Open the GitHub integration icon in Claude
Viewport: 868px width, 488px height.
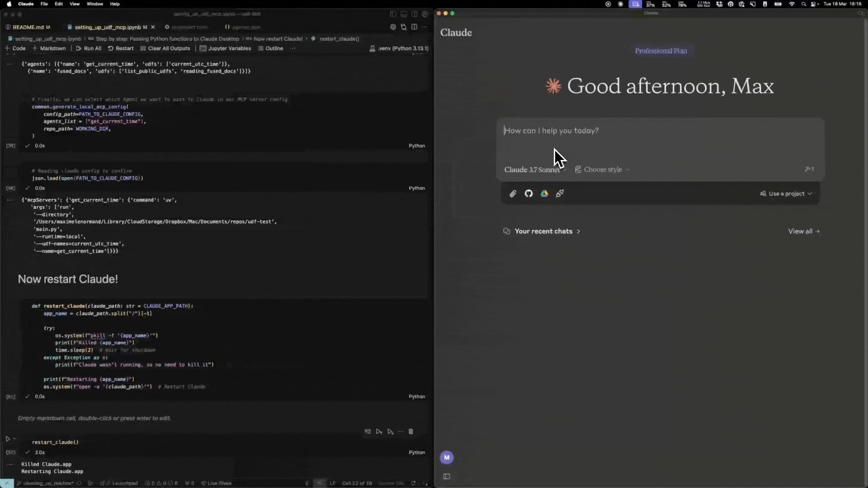(x=528, y=193)
